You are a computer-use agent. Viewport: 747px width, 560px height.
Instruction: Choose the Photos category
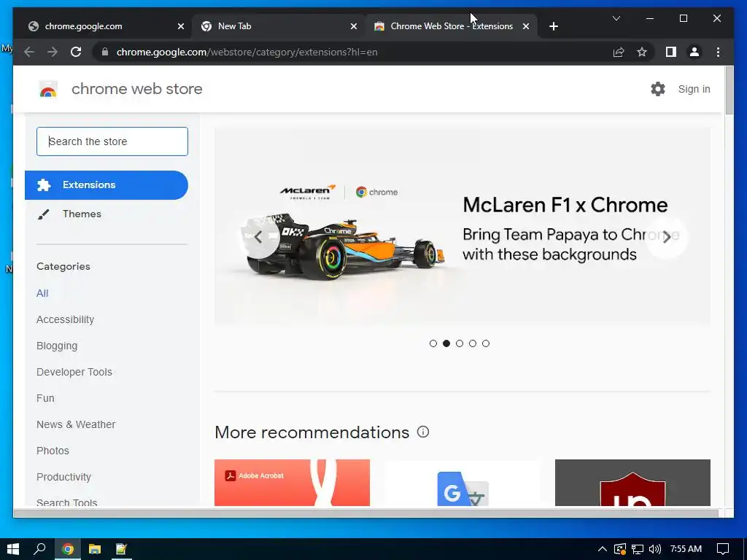(53, 451)
